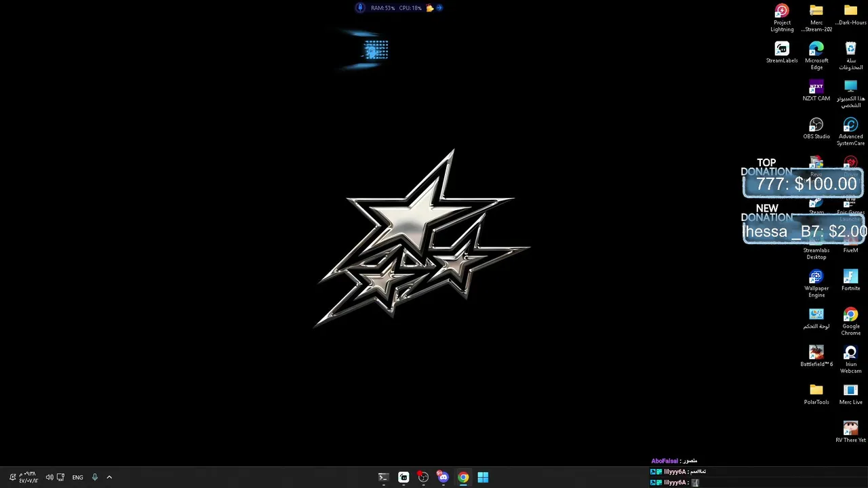Click the blue arrow in performance widget
The height and width of the screenshot is (488, 868).
pyautogui.click(x=439, y=8)
